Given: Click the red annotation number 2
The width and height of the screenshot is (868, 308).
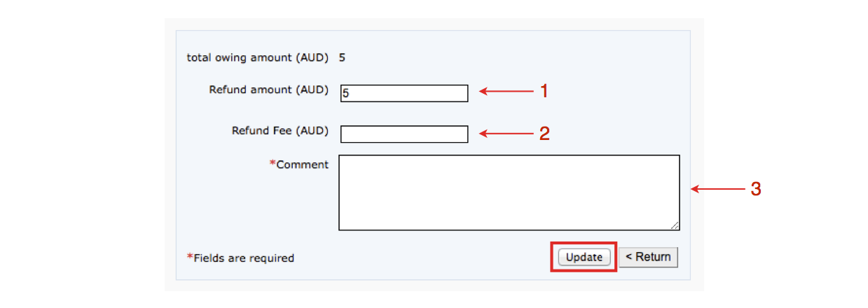Looking at the screenshot, I should (x=544, y=133).
